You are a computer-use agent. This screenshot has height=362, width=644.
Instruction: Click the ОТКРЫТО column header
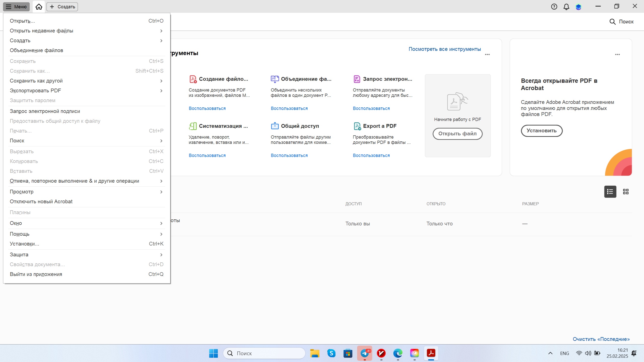436,204
